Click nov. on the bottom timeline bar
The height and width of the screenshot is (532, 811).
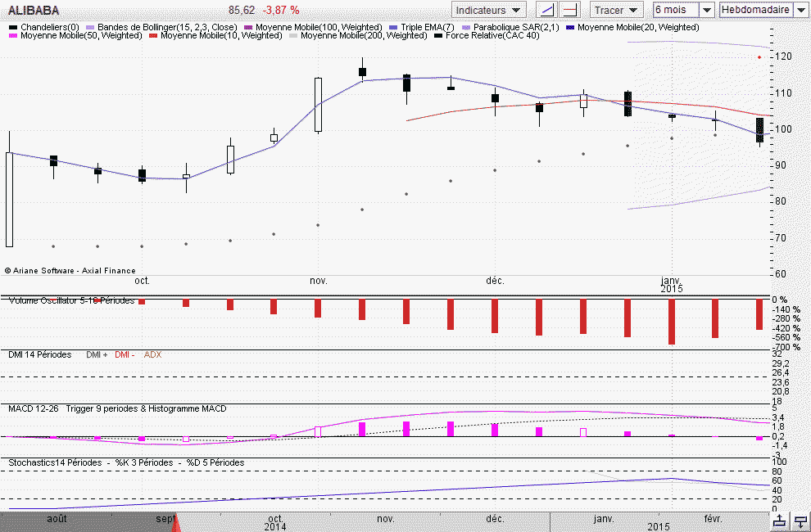coord(386,518)
